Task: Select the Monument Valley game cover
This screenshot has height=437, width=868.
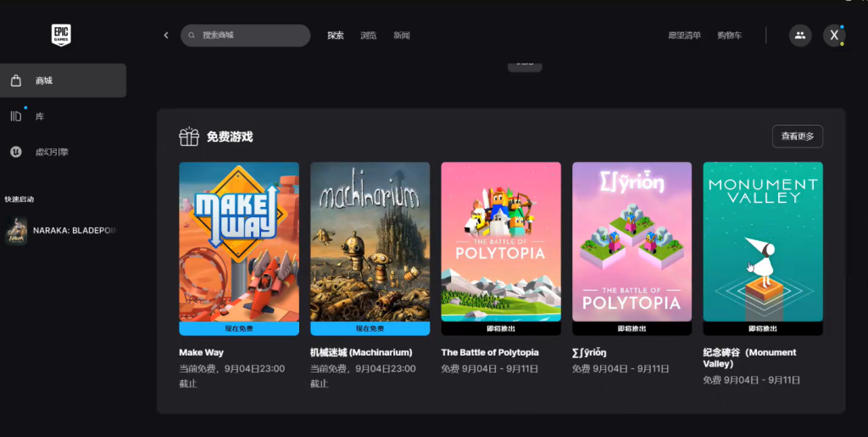Action: [x=763, y=242]
